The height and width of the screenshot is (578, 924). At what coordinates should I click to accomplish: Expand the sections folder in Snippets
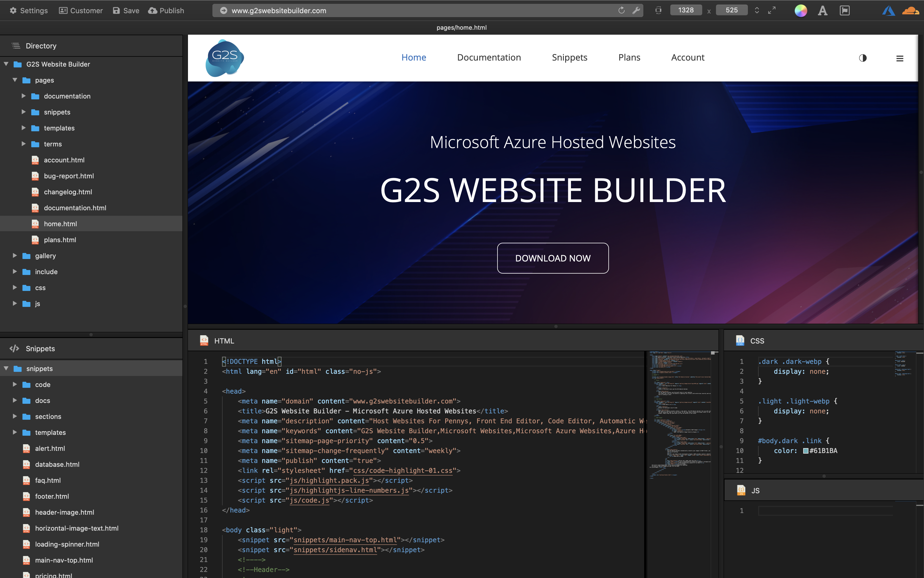pyautogui.click(x=15, y=416)
